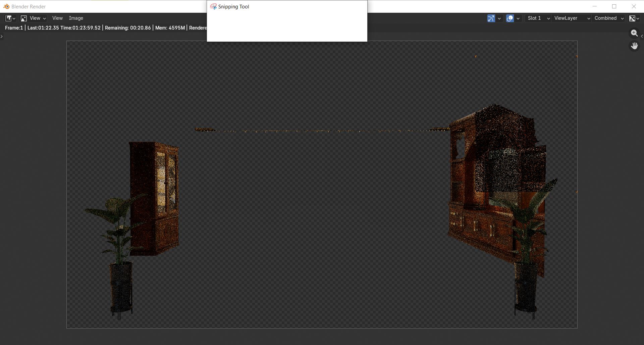Click the Mem: 4595M status text
Image resolution: width=644 pixels, height=345 pixels.
[x=170, y=28]
